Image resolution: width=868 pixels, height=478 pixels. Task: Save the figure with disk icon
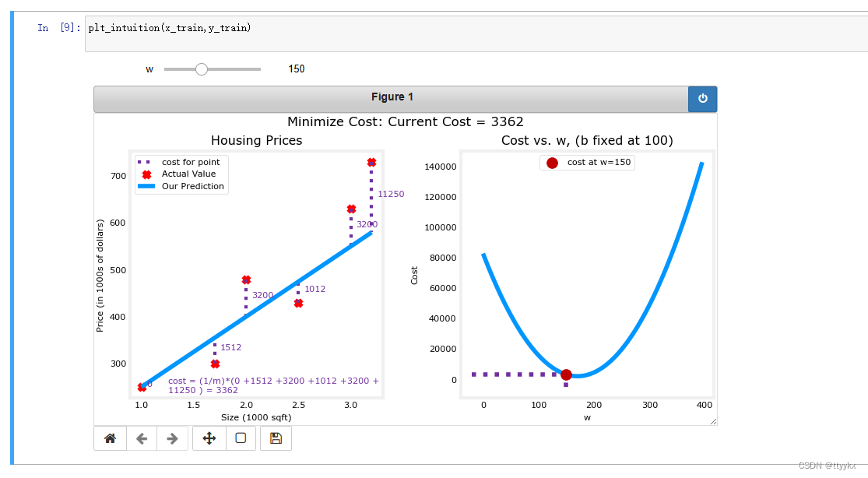(276, 438)
